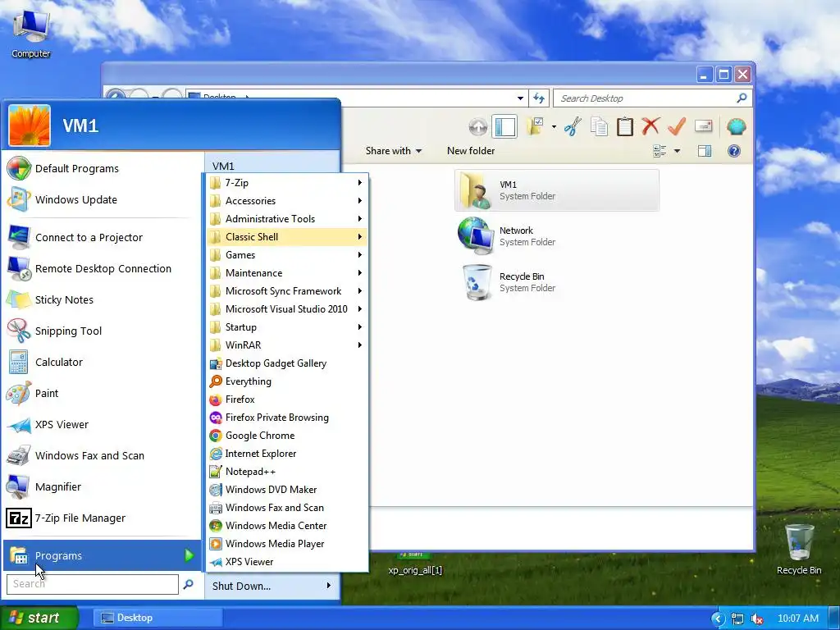Click the start menu search magnifier icon
The height and width of the screenshot is (630, 840).
point(188,584)
